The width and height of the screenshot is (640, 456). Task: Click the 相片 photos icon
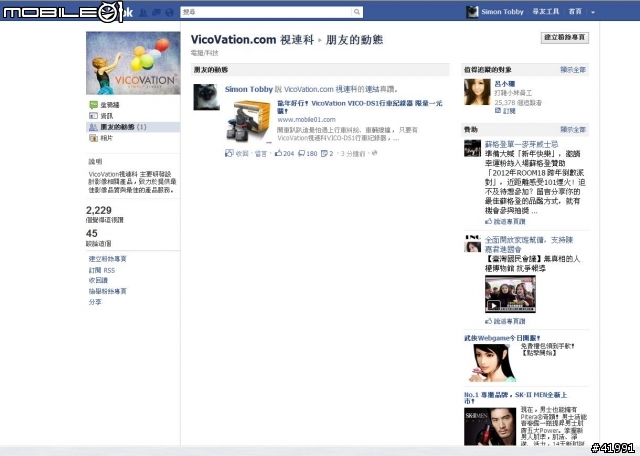pyautogui.click(x=93, y=138)
